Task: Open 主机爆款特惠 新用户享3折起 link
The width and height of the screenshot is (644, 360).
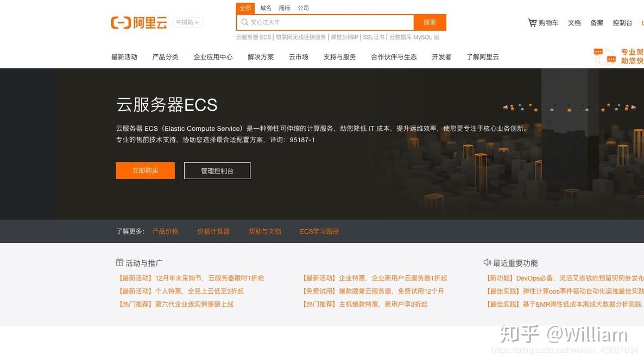Action: point(364,305)
